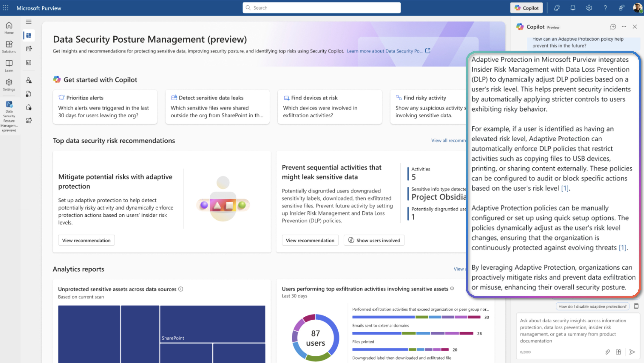644x363 pixels.
Task: View recommendation for sequential activities leak
Action: click(x=310, y=240)
